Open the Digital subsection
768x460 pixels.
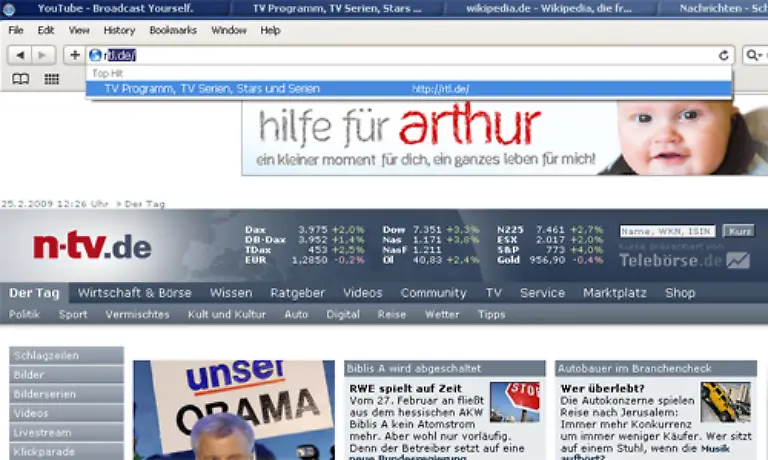(x=343, y=315)
